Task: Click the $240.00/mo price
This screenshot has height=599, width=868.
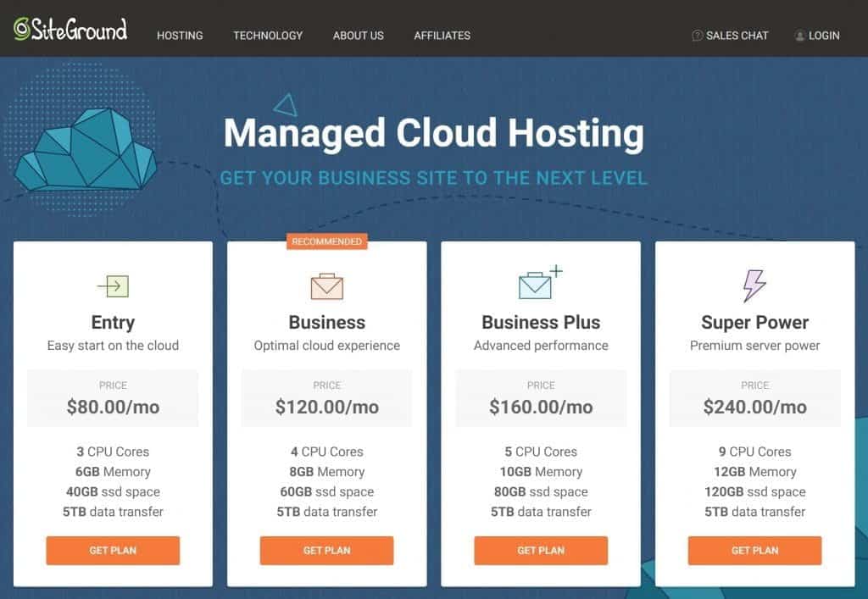Action: click(x=754, y=407)
